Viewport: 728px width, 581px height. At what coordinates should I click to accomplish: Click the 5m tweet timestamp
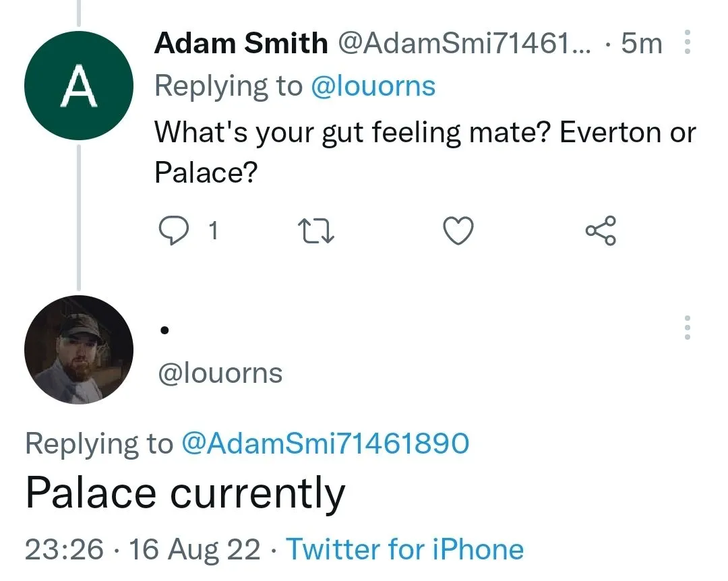pyautogui.click(x=641, y=44)
